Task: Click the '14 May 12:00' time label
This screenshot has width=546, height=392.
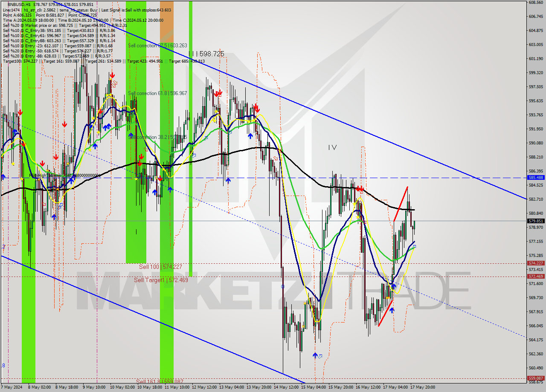Action: click(x=285, y=387)
